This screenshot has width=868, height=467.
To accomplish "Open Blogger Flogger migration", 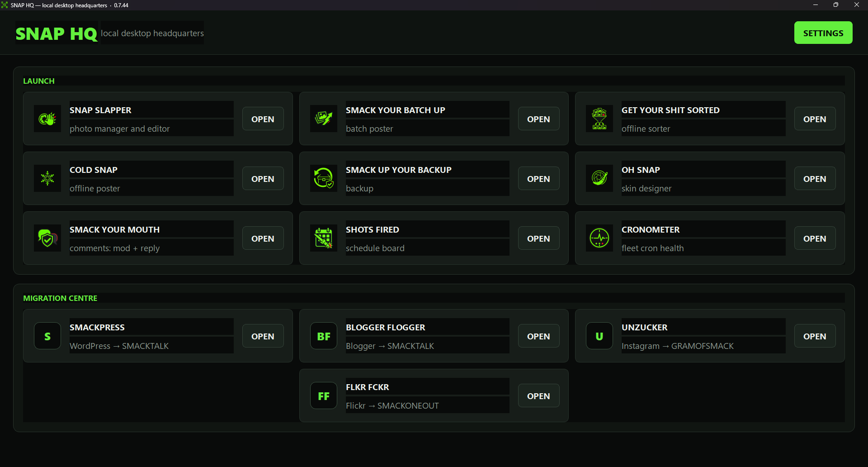I will click(538, 336).
